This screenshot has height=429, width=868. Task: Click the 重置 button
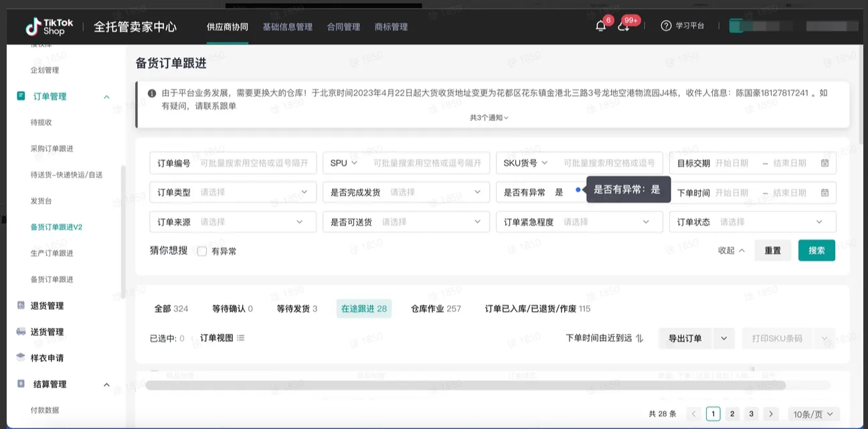[x=773, y=250]
